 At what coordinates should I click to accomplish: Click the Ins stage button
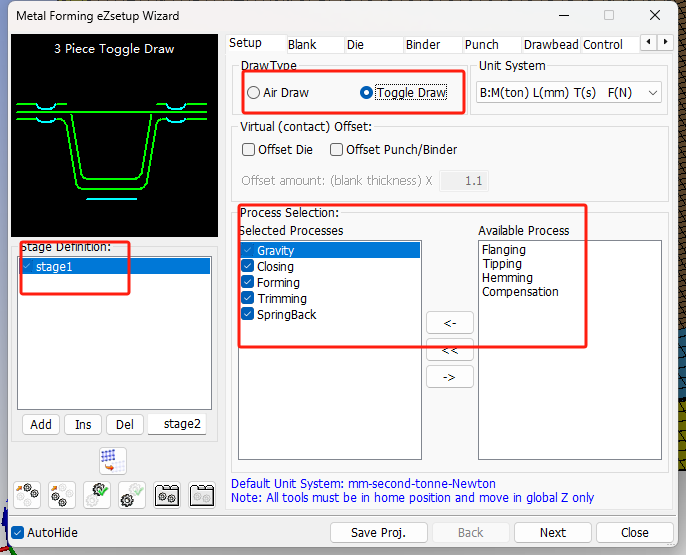(83, 425)
